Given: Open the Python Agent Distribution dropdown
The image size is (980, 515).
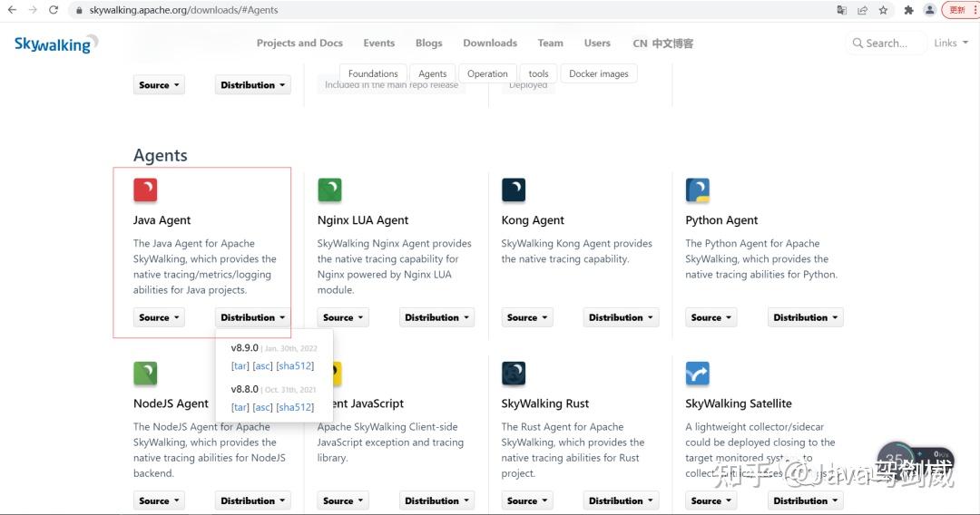Looking at the screenshot, I should [806, 317].
